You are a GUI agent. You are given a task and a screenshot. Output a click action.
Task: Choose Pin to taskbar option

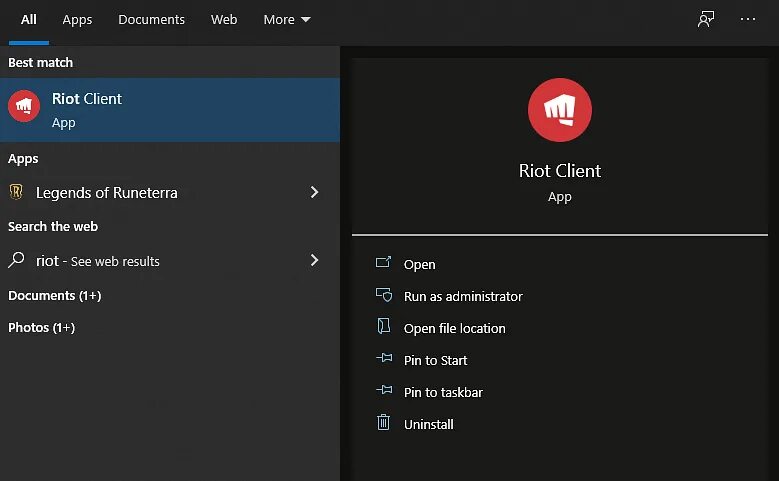pyautogui.click(x=443, y=392)
